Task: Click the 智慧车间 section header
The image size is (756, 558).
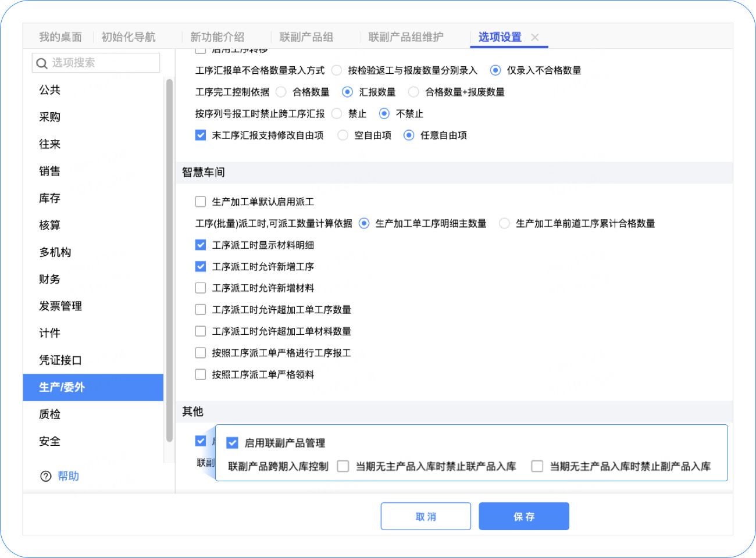Action: [x=454, y=172]
